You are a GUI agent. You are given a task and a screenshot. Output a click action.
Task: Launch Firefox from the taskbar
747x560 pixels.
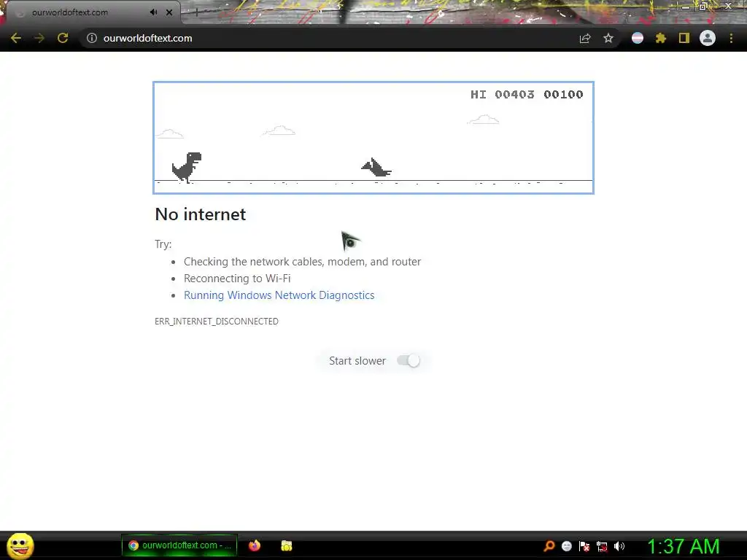pyautogui.click(x=255, y=545)
